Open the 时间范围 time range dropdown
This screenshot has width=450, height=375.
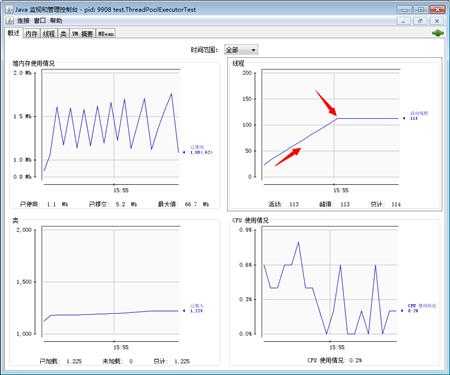241,50
